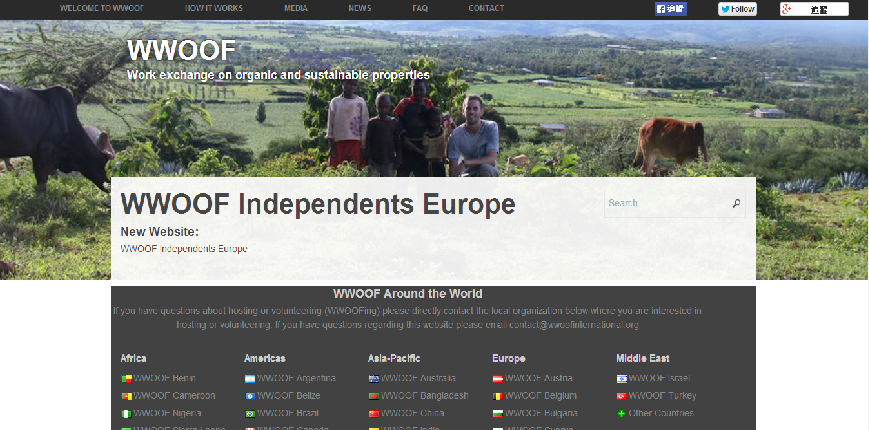The height and width of the screenshot is (430, 869).
Task: Open the Contact menu item
Action: tap(486, 8)
